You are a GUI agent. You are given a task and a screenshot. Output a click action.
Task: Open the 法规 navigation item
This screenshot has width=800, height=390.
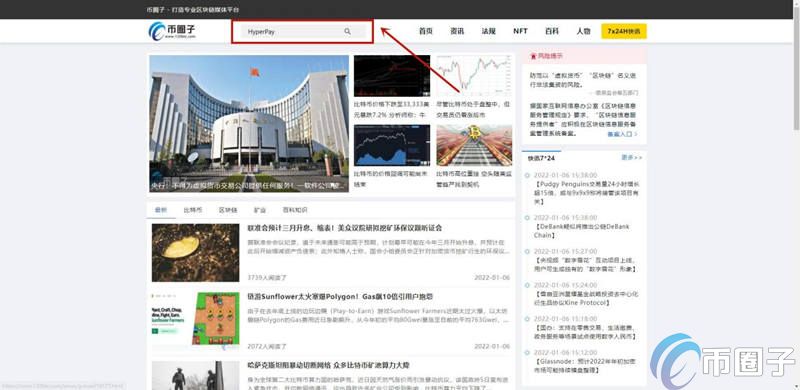[x=488, y=31]
